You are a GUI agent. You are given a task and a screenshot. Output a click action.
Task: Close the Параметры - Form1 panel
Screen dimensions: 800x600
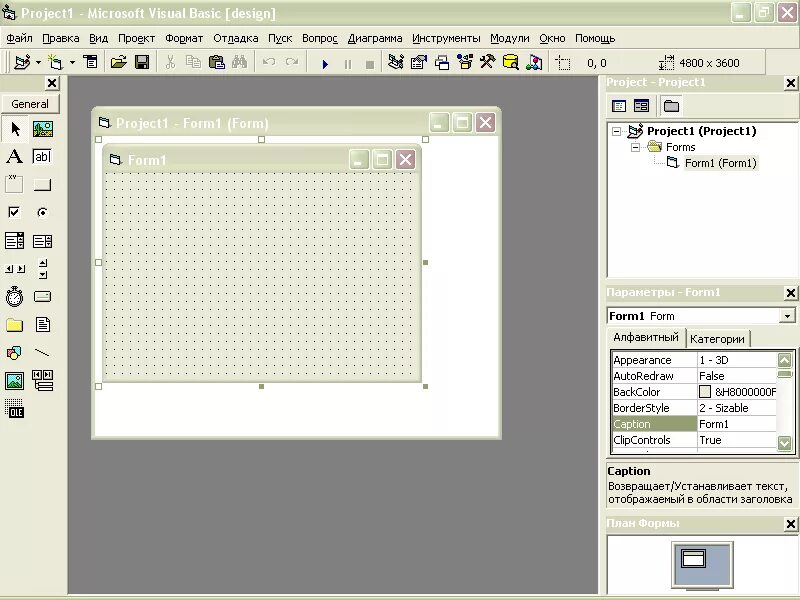[790, 293]
